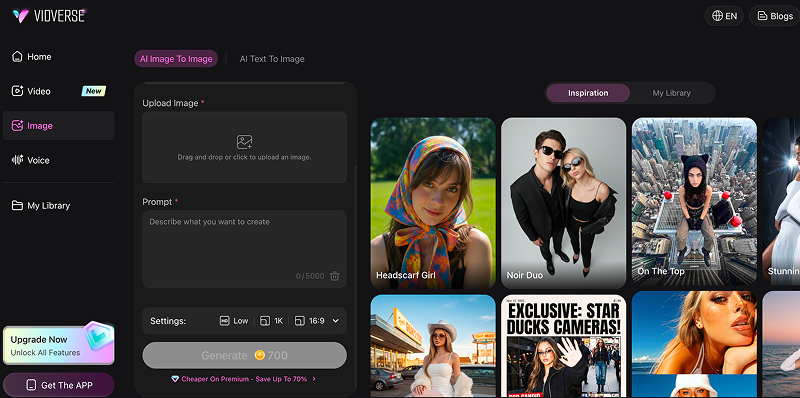Viewport: 800px width, 398px height.
Task: Click the coin icon on Generate button
Action: 260,355
